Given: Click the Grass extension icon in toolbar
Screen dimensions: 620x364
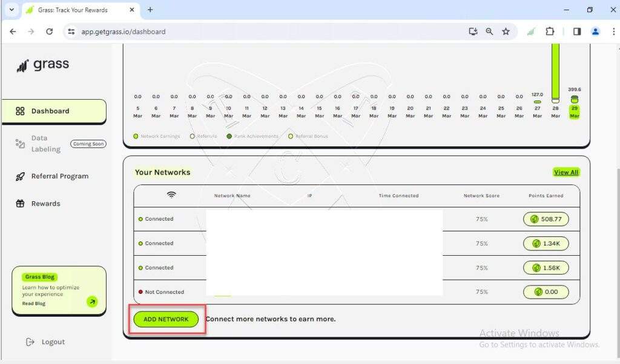Looking at the screenshot, I should 530,31.
